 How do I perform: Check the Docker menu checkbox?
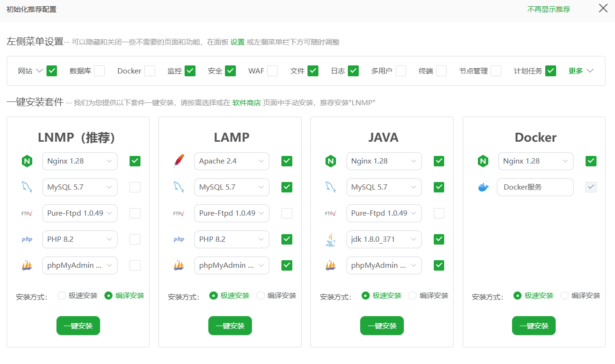[x=149, y=71]
